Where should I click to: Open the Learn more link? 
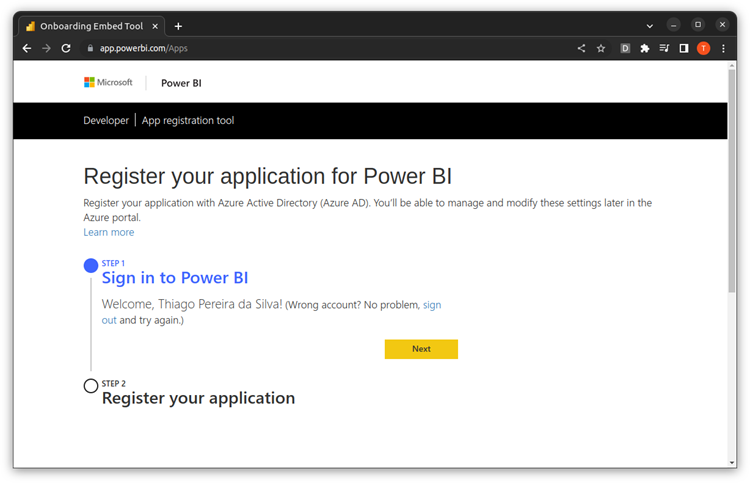pos(108,232)
